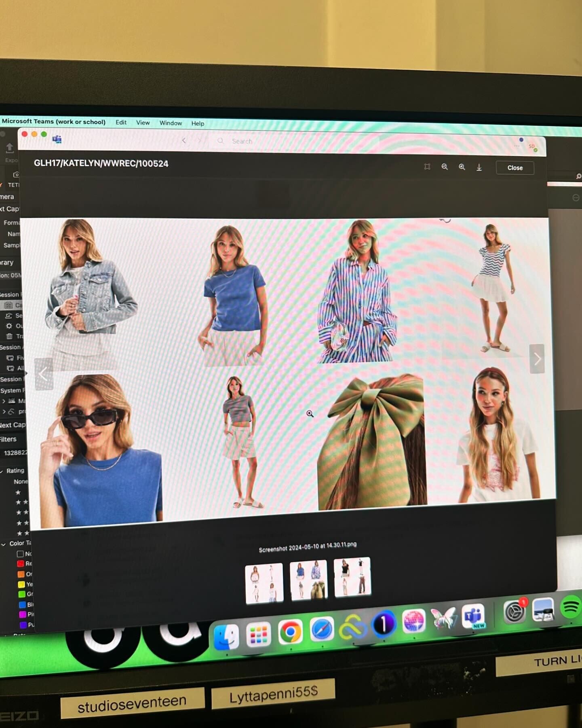Click the Teams back navigation chevron
The width and height of the screenshot is (582, 728).
pos(184,140)
